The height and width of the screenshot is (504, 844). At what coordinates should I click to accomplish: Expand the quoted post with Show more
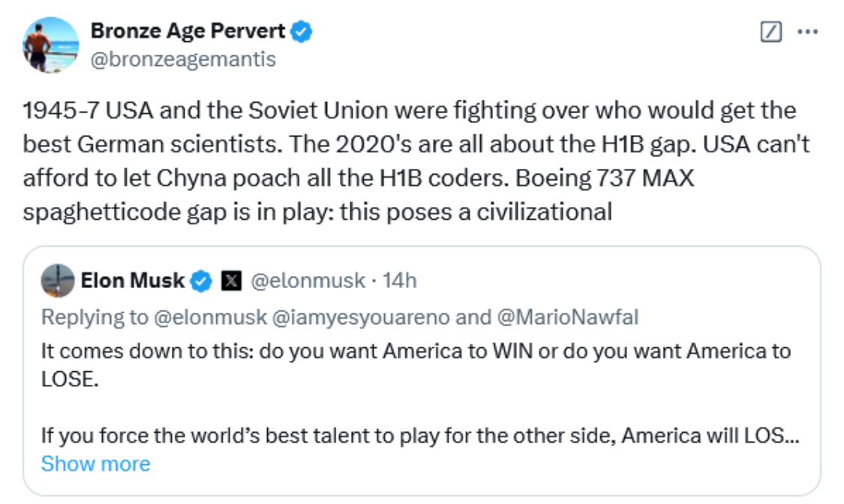click(x=95, y=463)
